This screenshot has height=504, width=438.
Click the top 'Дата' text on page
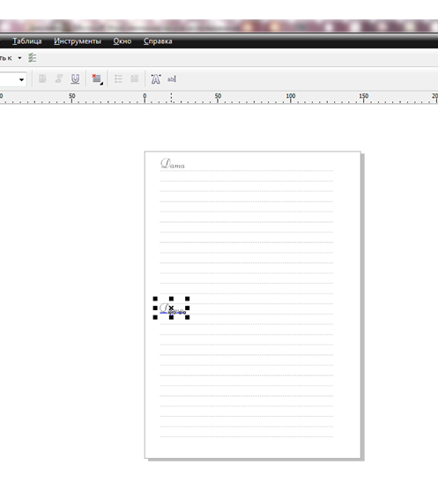click(173, 164)
